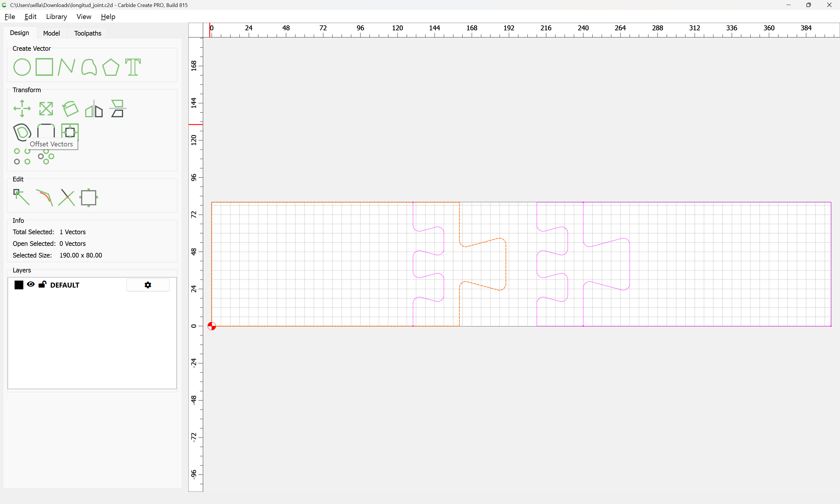Activate the Join Vectors tool
The width and height of the screenshot is (840, 504).
click(x=44, y=197)
